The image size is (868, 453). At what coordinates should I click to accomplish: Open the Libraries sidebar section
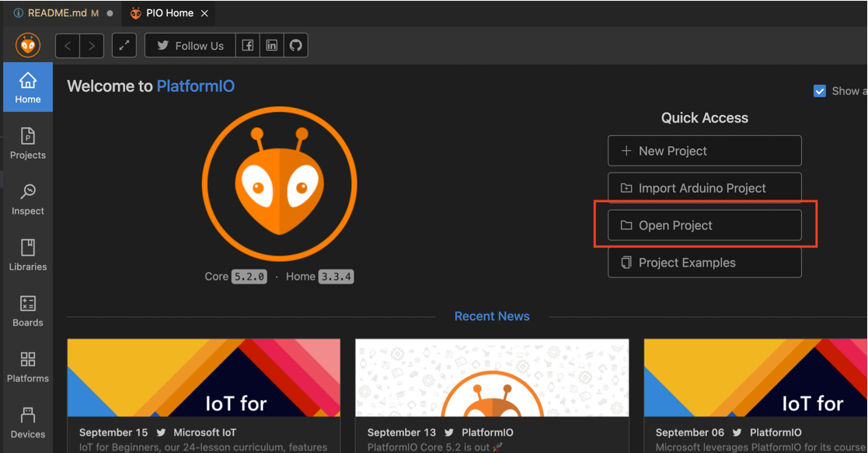(x=28, y=256)
